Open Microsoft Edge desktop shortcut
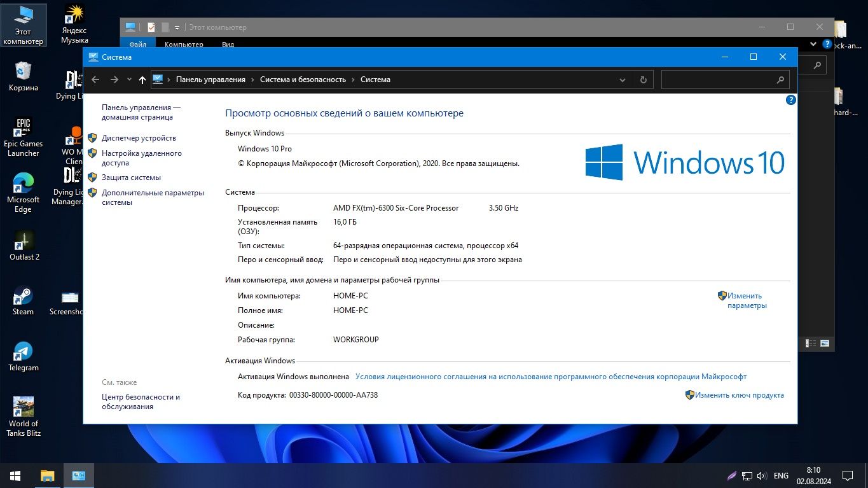This screenshot has height=488, width=868. tap(24, 192)
